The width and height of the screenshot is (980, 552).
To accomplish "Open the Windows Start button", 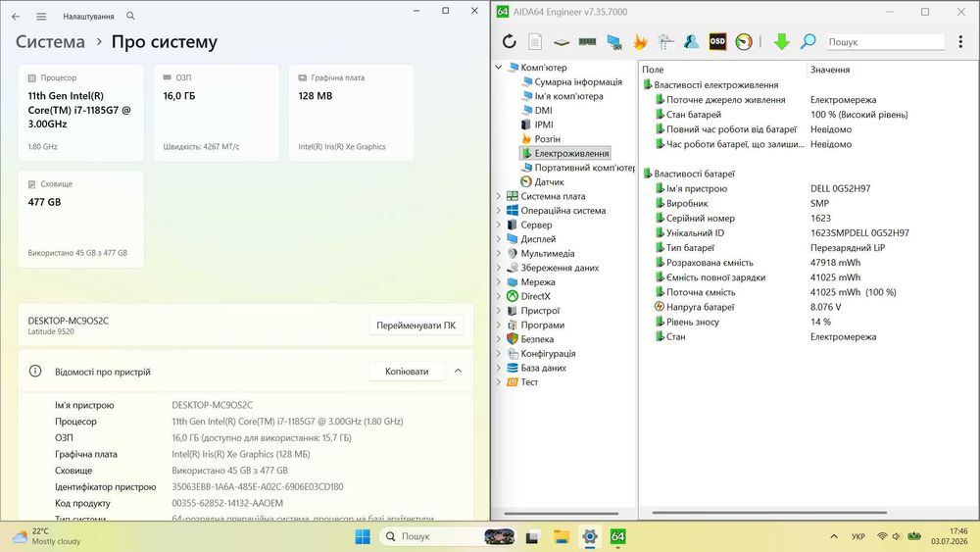I will click(x=363, y=536).
